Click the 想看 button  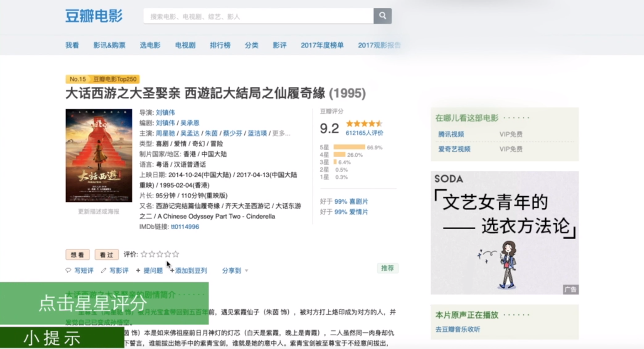point(77,255)
